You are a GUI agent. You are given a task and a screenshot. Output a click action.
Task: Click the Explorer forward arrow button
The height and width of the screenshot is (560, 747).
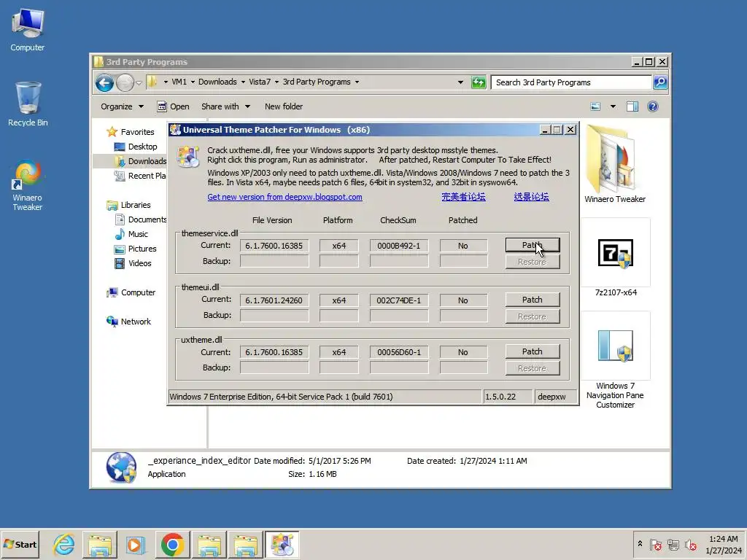[x=125, y=82]
